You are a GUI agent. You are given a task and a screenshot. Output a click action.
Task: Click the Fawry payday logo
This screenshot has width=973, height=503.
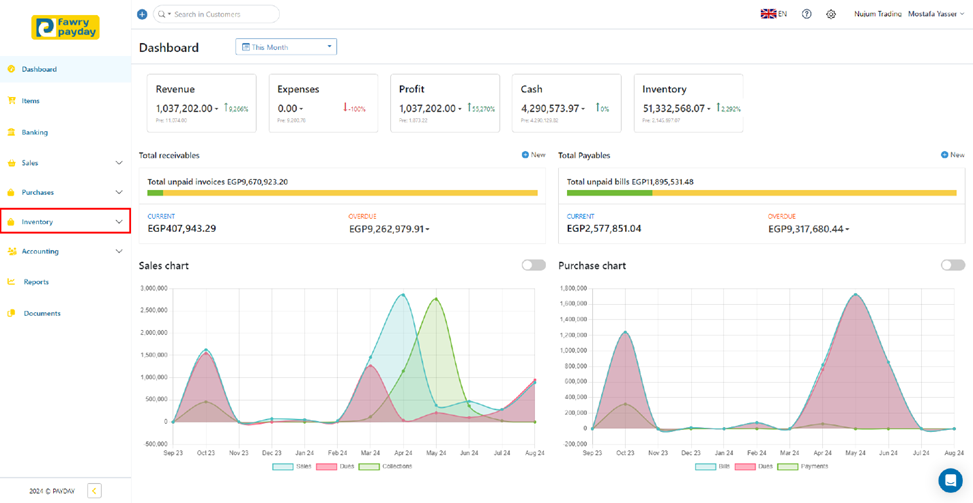pyautogui.click(x=65, y=27)
